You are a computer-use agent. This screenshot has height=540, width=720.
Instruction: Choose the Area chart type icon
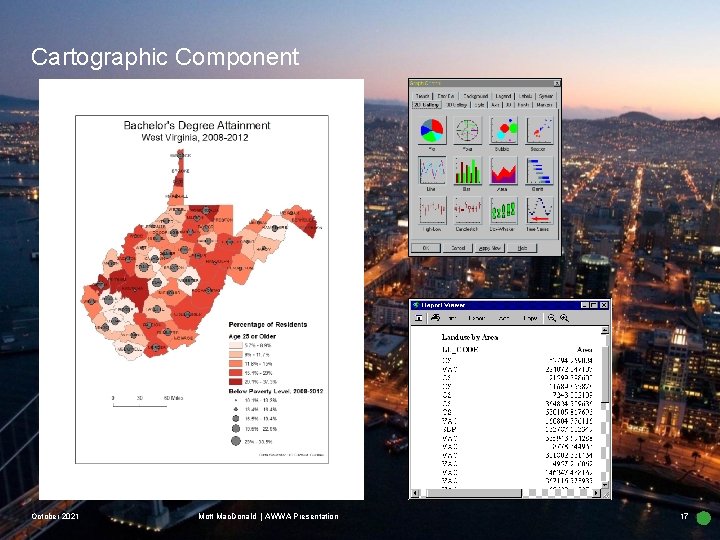[503, 170]
